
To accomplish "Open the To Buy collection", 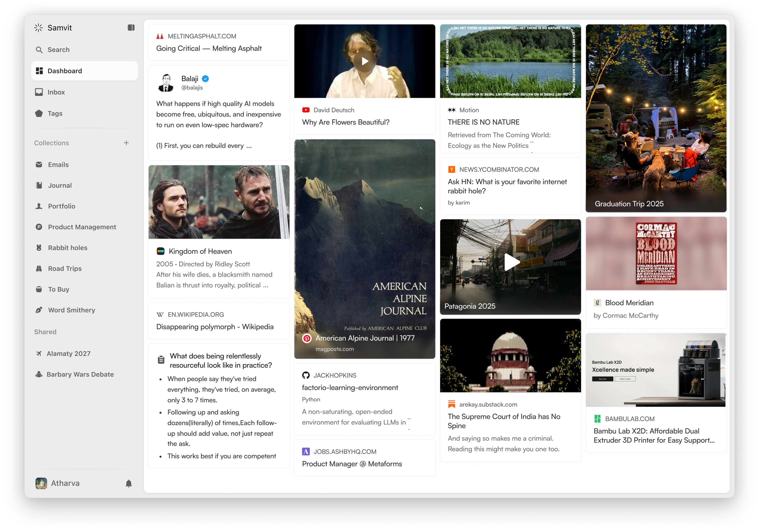I will pyautogui.click(x=85, y=290).
